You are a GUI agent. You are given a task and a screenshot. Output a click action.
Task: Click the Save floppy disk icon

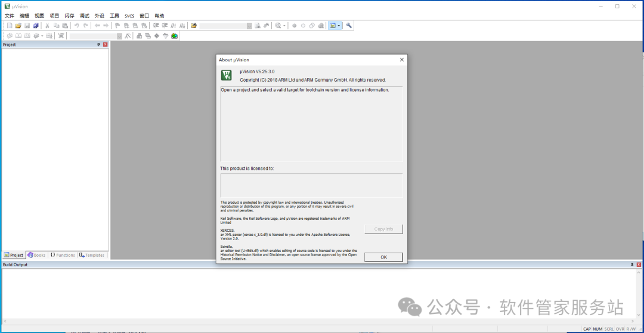click(x=27, y=26)
